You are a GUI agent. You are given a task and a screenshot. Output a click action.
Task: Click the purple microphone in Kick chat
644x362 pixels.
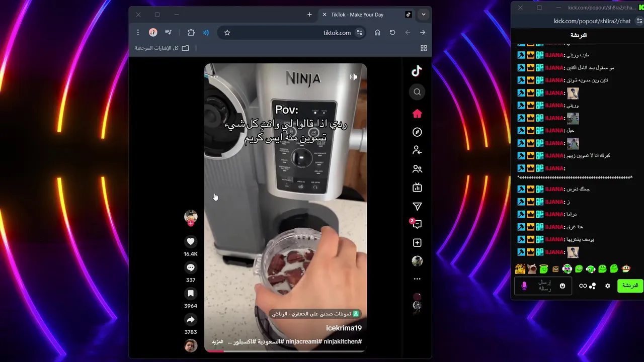[524, 286]
